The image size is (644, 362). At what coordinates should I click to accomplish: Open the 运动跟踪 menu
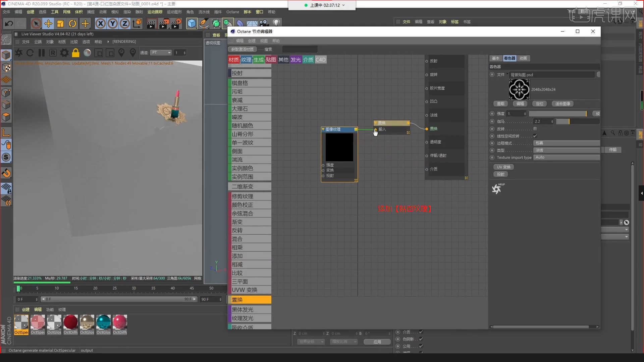coord(155,12)
